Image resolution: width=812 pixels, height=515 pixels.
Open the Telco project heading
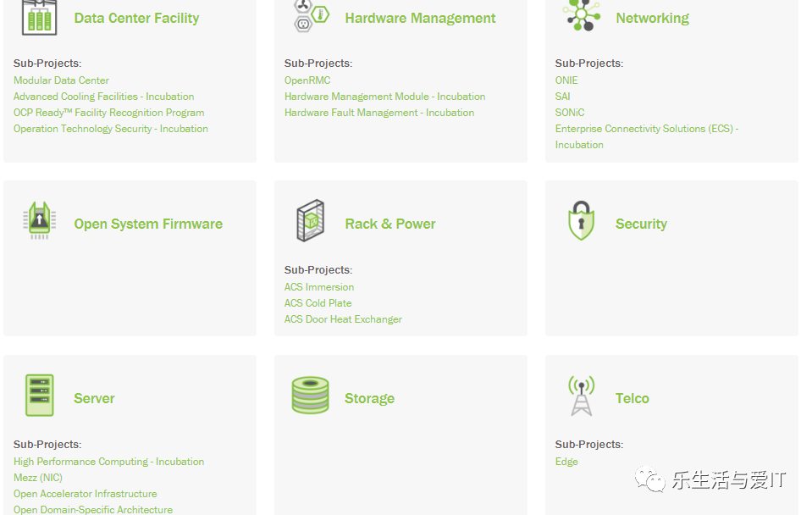tap(632, 398)
